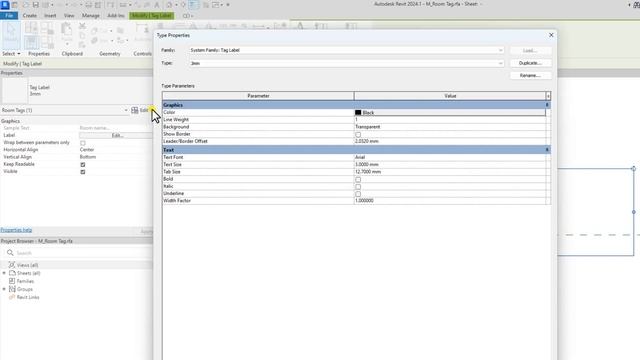
Task: Switch to the Add-Ins ribbon tab
Action: coord(116,16)
